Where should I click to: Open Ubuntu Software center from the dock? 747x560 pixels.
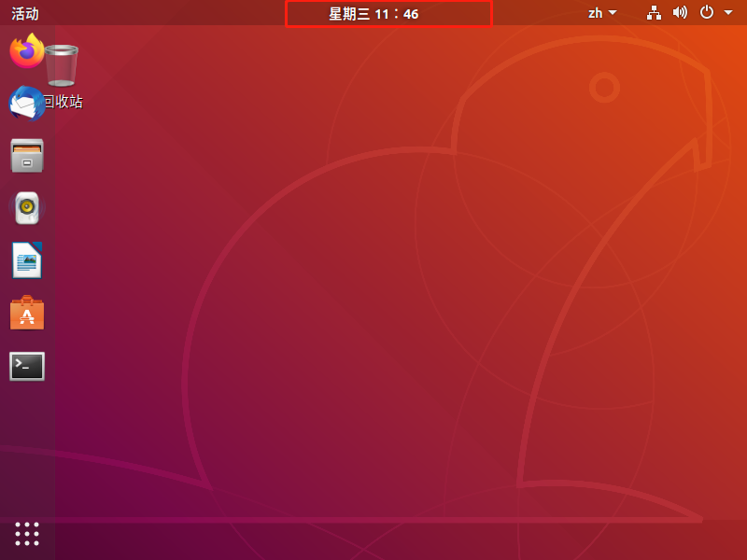[x=27, y=313]
